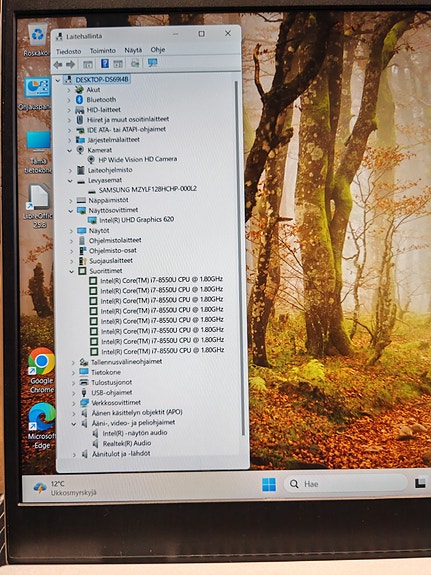
Task: Collapse the Suorittimet processors node
Action: (x=72, y=271)
